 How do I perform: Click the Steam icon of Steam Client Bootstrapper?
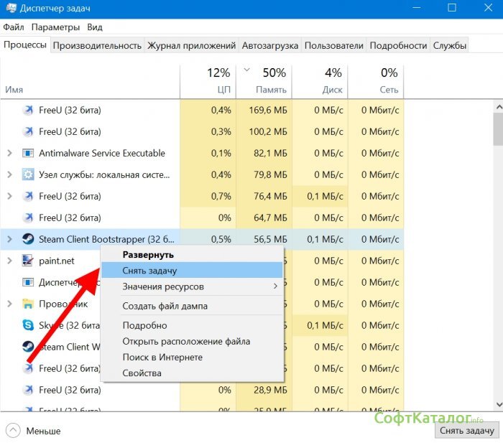28,239
